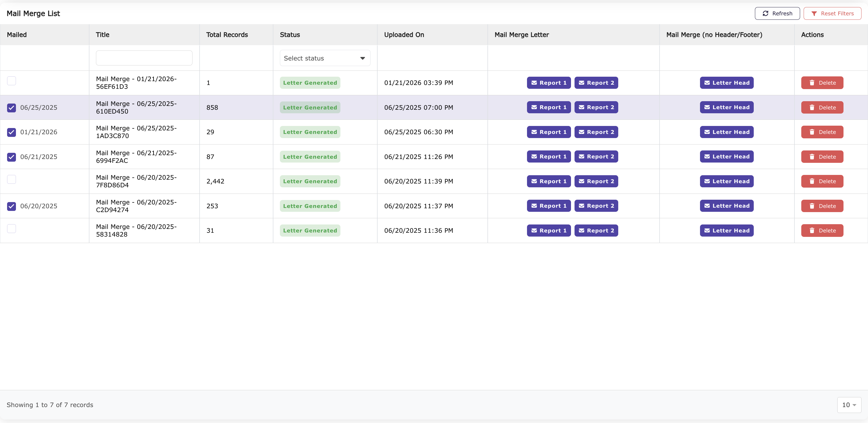Click the envelope icon on Report 2 for 2,442-record row
Screen dimensions: 868x423
coord(581,181)
